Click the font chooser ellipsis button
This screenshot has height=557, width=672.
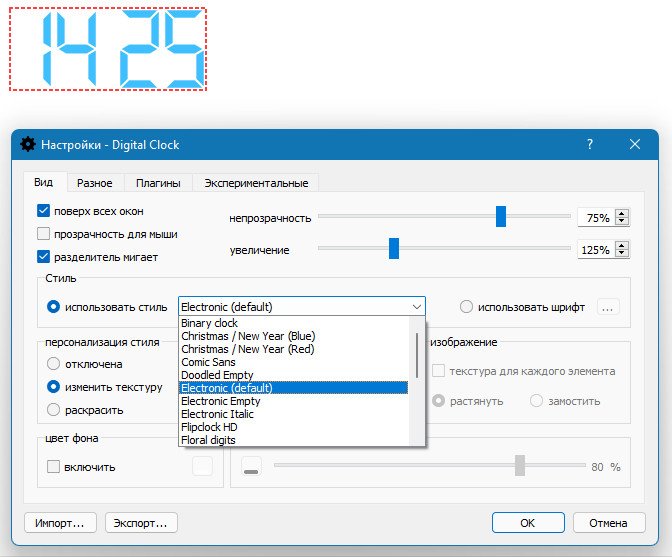[607, 307]
